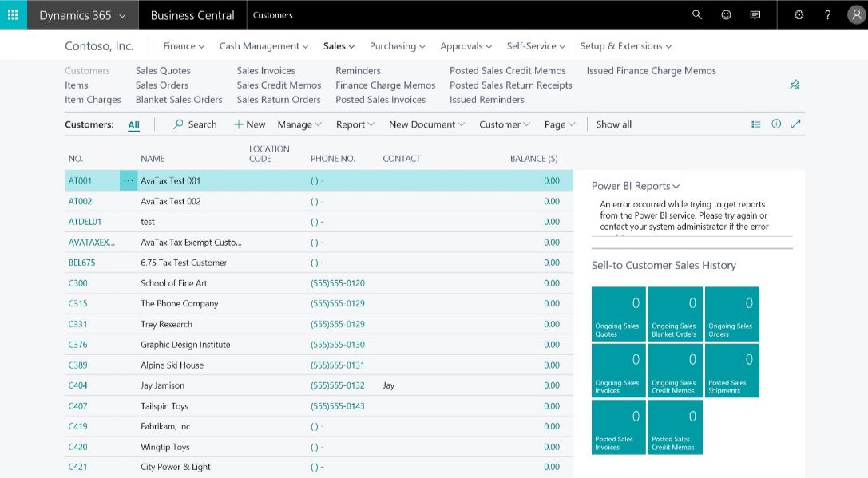Open customer AT002
The image size is (868, 478).
[x=80, y=201]
